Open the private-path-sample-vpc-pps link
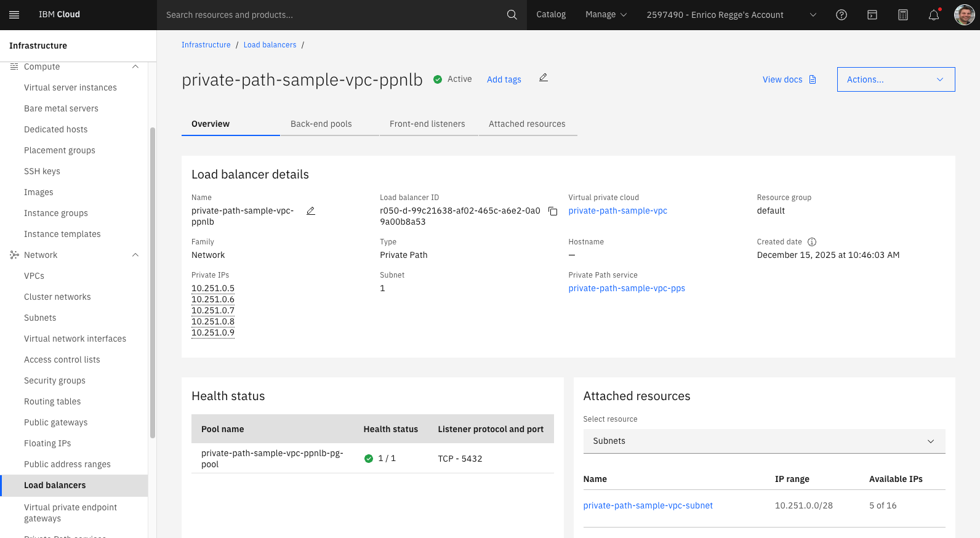980x538 pixels. [626, 288]
